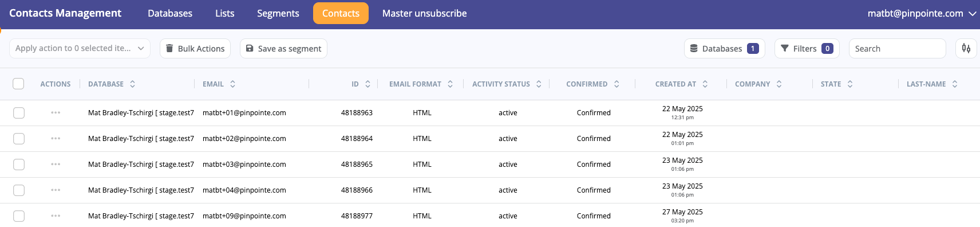Sort by Activity Status column arrows
The width and height of the screenshot is (980, 227).
click(539, 84)
